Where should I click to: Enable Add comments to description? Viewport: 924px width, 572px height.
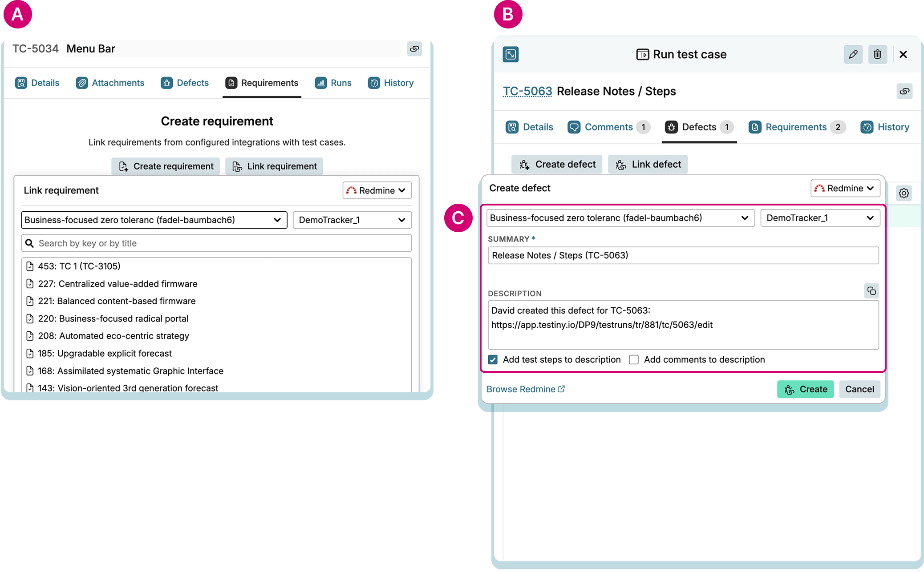(633, 359)
